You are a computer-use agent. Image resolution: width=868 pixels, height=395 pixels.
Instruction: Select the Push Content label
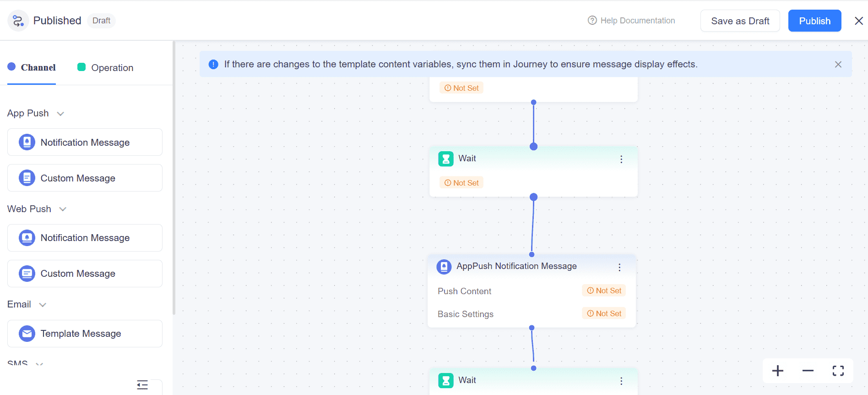[464, 291]
